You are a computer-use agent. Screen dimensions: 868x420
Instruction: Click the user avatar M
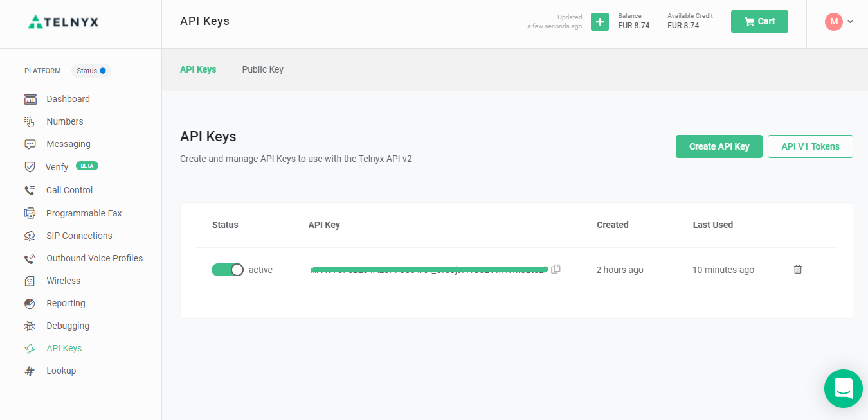point(834,21)
